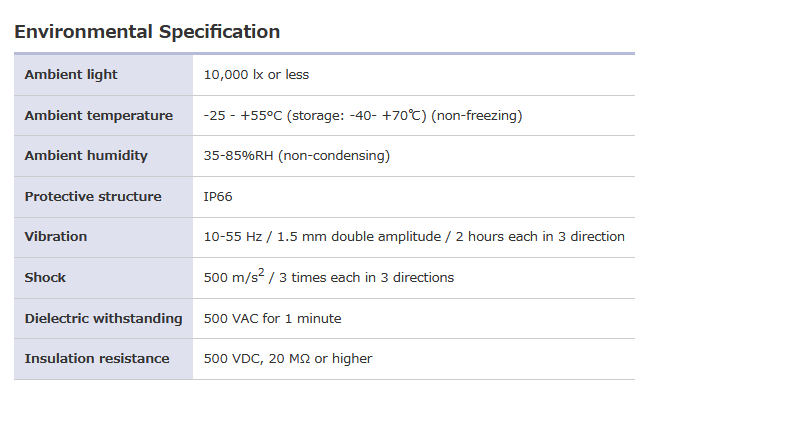Select the Ambient humidity row label

click(86, 156)
